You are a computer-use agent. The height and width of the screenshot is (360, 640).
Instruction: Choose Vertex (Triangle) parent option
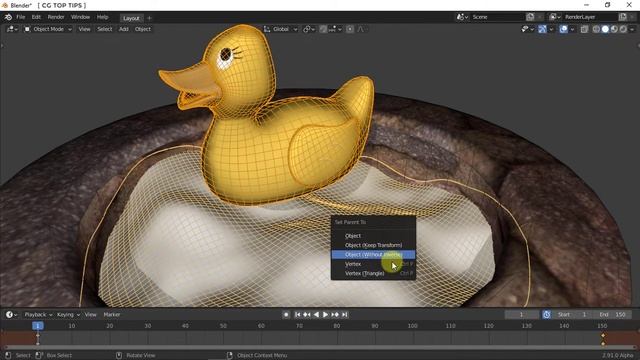tap(373, 273)
